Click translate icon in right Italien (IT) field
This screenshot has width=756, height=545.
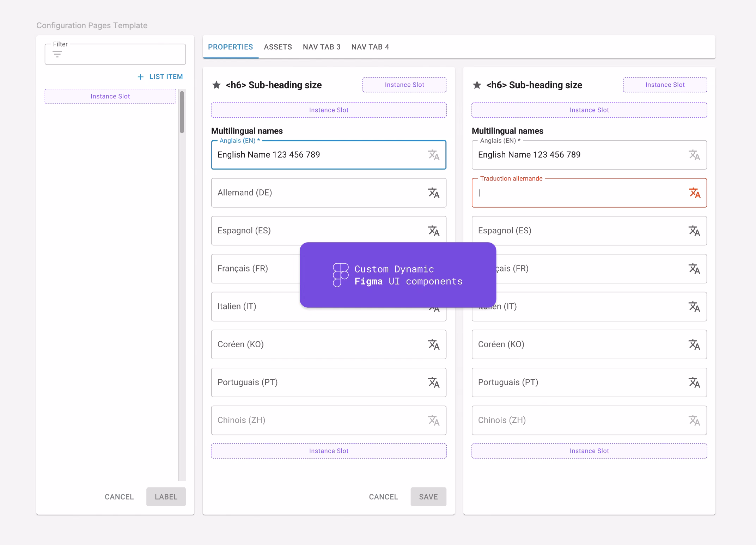(x=694, y=307)
